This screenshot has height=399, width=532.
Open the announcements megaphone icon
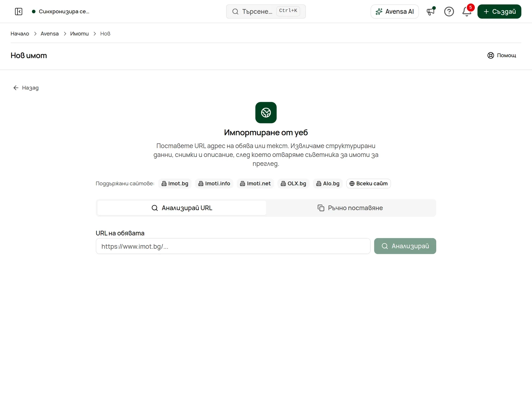click(431, 12)
